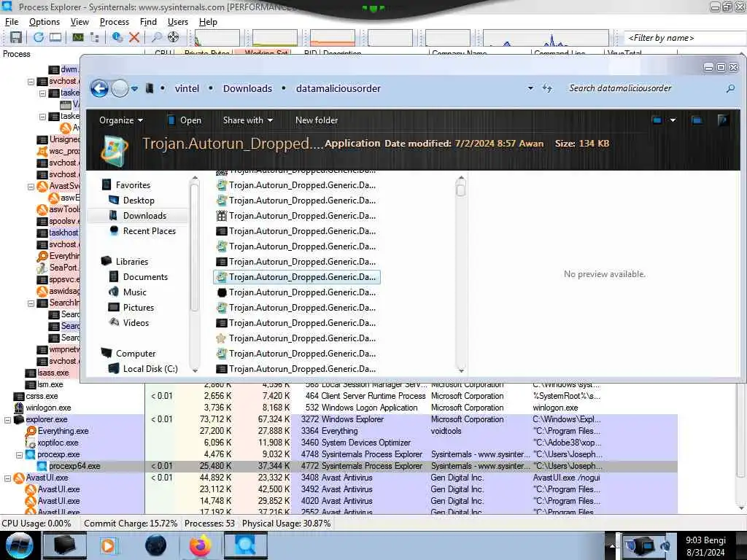Click the show preview pane icon
The image size is (747, 560).
point(697,120)
